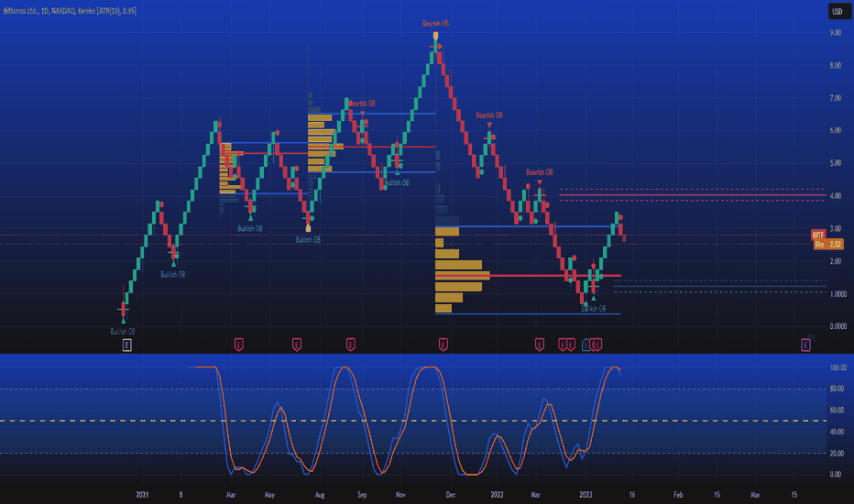This screenshot has width=854, height=504.
Task: Select the Bearish OB label just below 4.00 peak in 2022
Action: pyautogui.click(x=539, y=172)
